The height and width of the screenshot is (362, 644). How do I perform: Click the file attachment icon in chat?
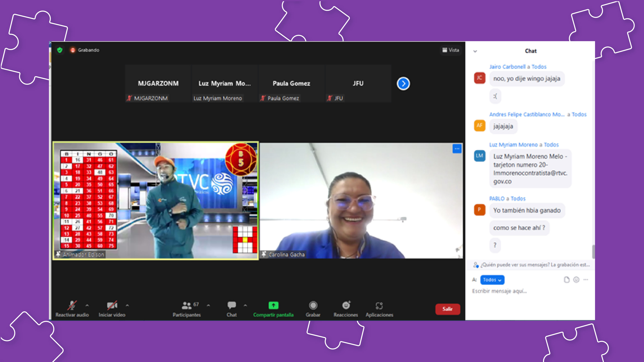[567, 280]
